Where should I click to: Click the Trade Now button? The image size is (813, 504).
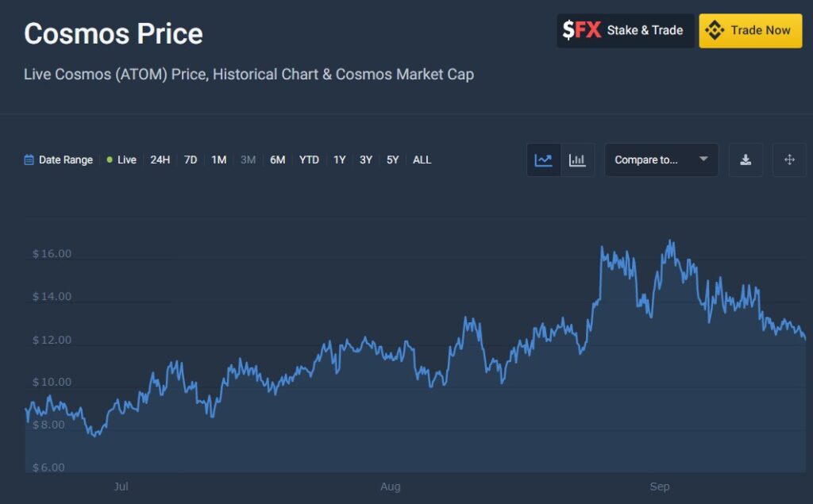pyautogui.click(x=750, y=31)
